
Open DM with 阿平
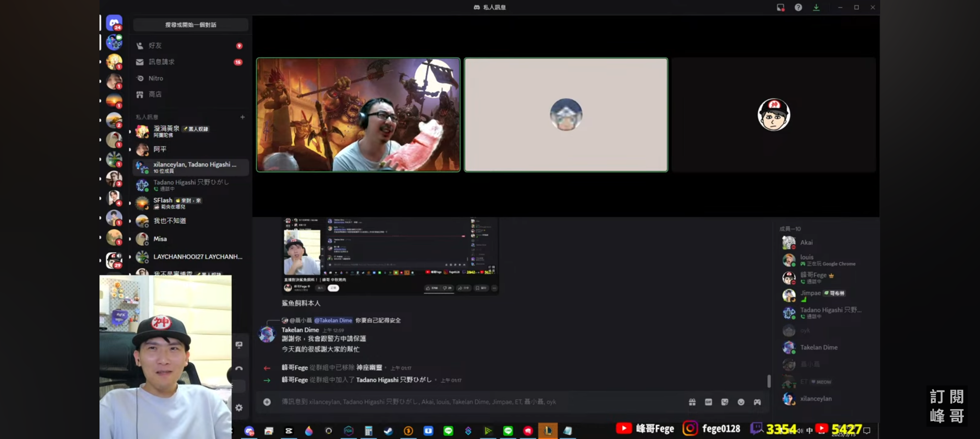coord(190,150)
